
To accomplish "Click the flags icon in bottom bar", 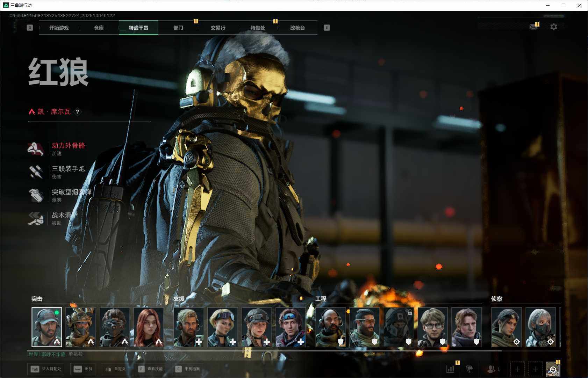I will [x=469, y=369].
